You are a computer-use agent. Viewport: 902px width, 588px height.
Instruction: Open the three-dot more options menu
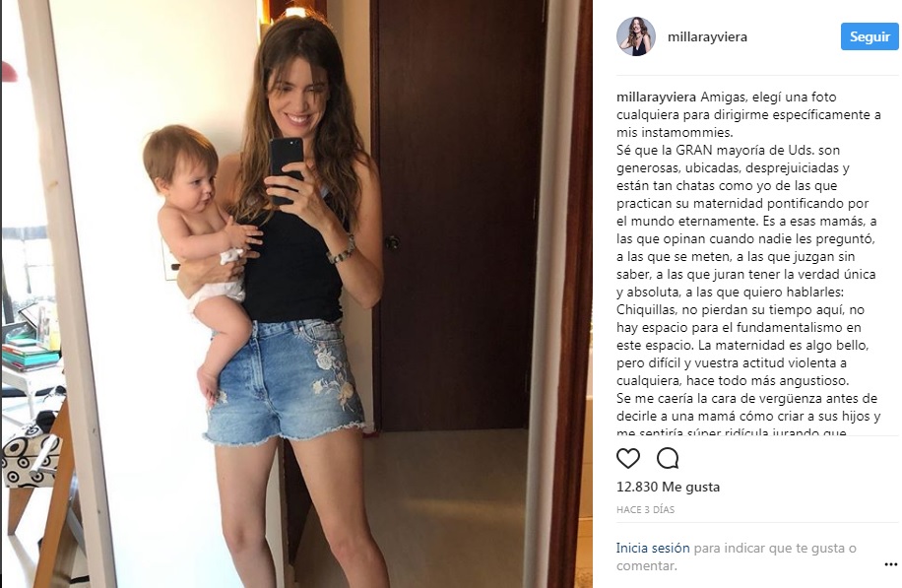point(890,565)
